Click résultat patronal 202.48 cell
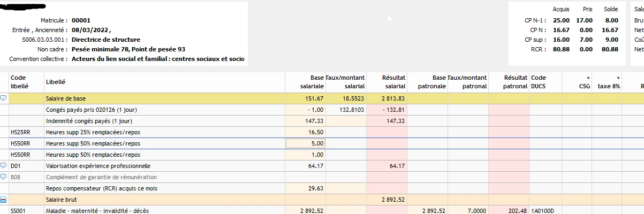The width and height of the screenshot is (644, 214). point(509,211)
